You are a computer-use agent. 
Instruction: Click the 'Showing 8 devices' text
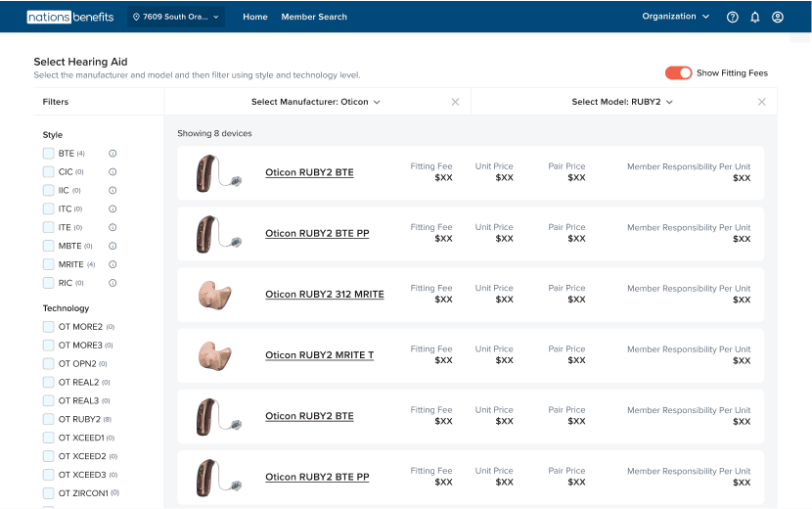click(x=214, y=134)
